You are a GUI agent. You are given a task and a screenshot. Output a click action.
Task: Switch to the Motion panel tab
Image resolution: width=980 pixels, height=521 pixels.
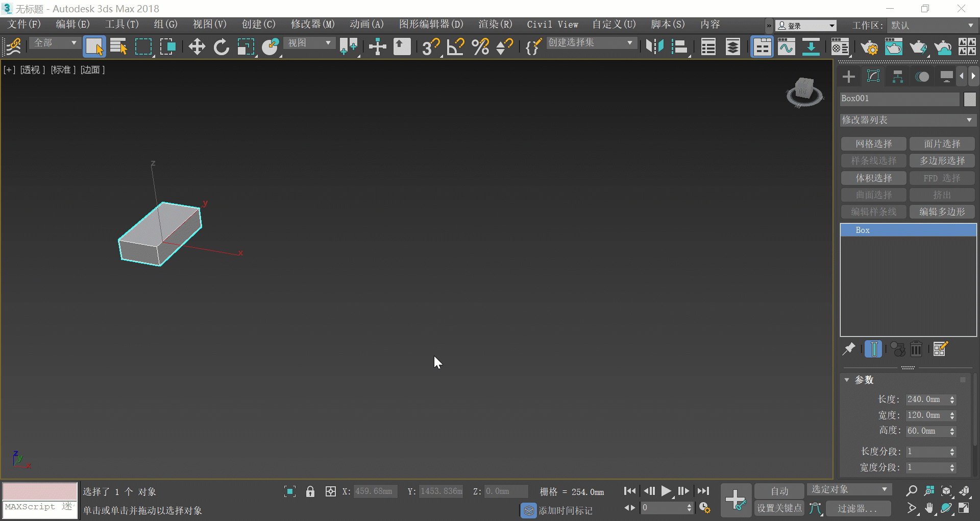[922, 77]
